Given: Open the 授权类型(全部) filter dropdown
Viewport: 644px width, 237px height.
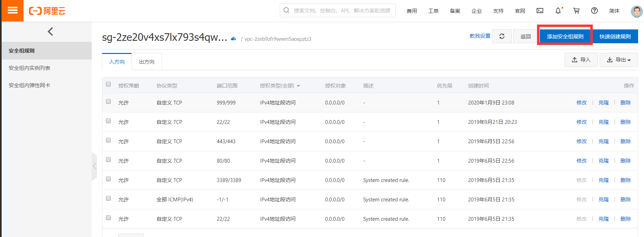Looking at the screenshot, I should pyautogui.click(x=280, y=85).
